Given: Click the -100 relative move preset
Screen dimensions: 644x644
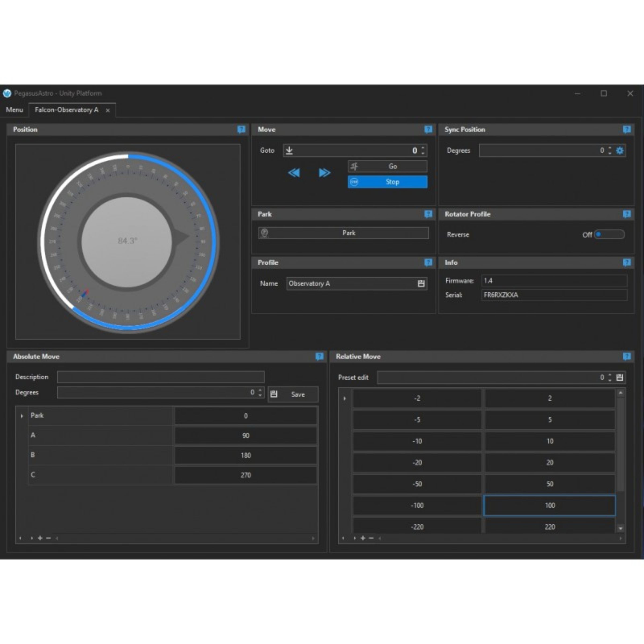Looking at the screenshot, I should (x=417, y=505).
